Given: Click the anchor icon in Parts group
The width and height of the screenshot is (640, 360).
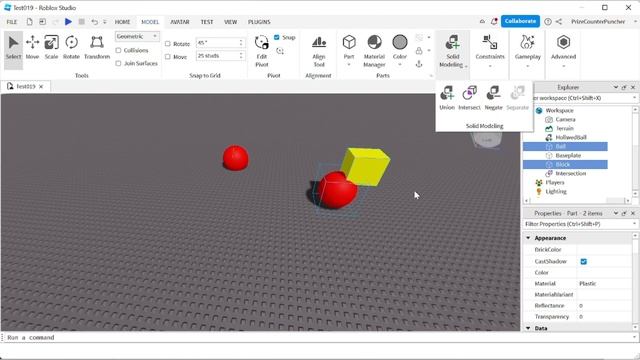Looking at the screenshot, I should (x=419, y=64).
